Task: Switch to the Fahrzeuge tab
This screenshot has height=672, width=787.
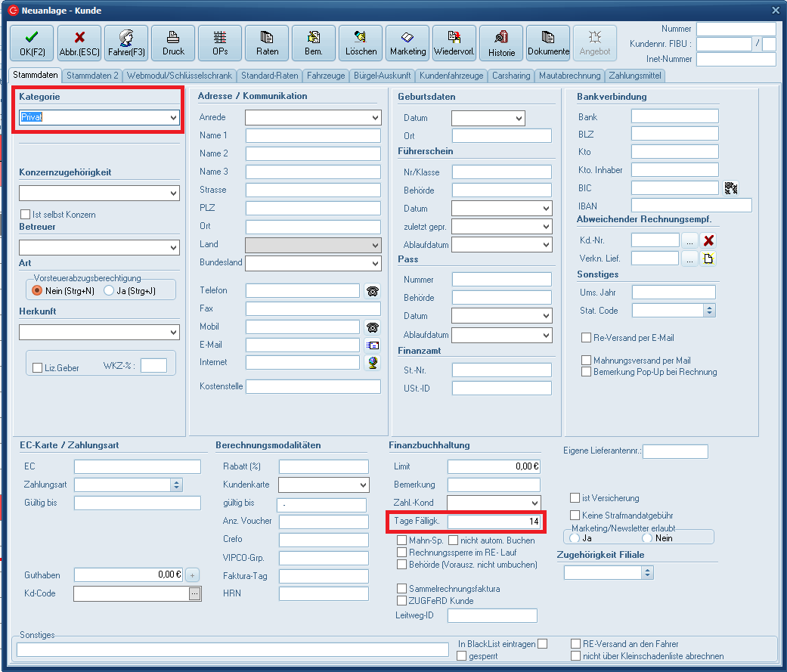Action: point(327,76)
